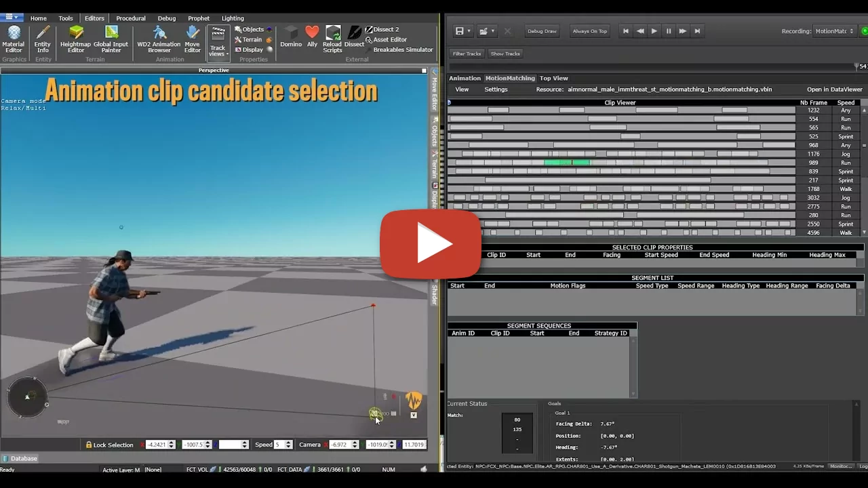Click Open in DataViewer
This screenshot has width=868, height=488.
835,89
